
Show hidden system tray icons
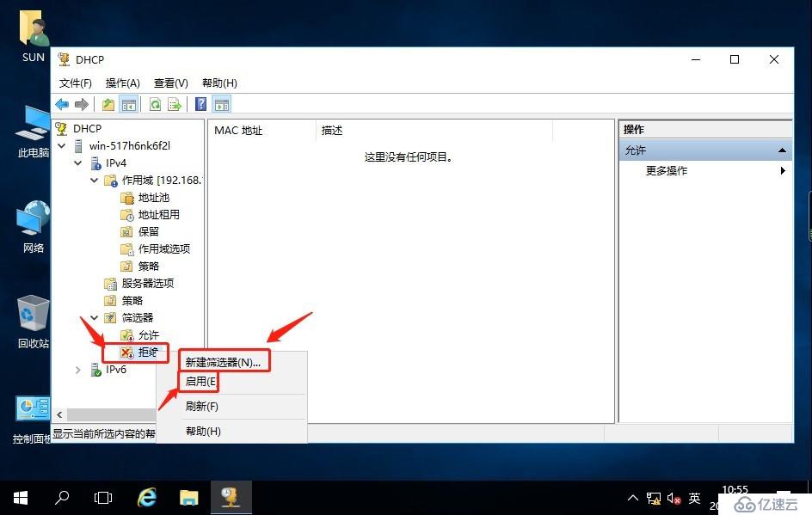[x=632, y=498]
